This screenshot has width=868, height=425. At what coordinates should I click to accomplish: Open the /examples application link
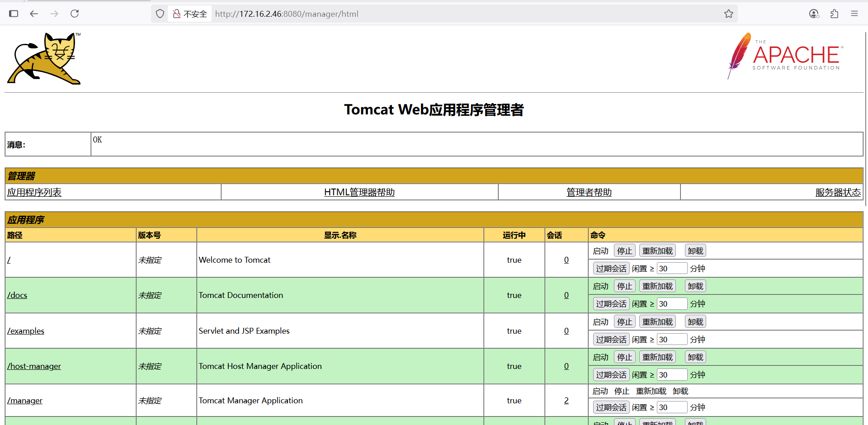[x=26, y=331]
